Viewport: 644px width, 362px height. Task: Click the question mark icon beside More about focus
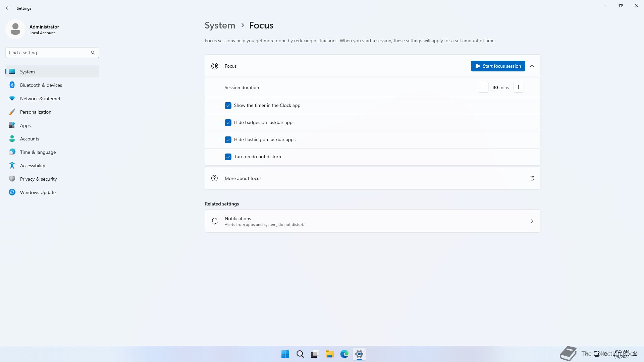click(x=215, y=178)
